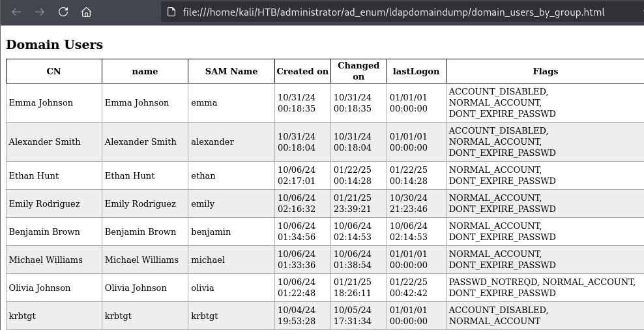
Task: Click the PASSWD_NOTREQD flags cell for Olivia
Action: [x=542, y=288]
